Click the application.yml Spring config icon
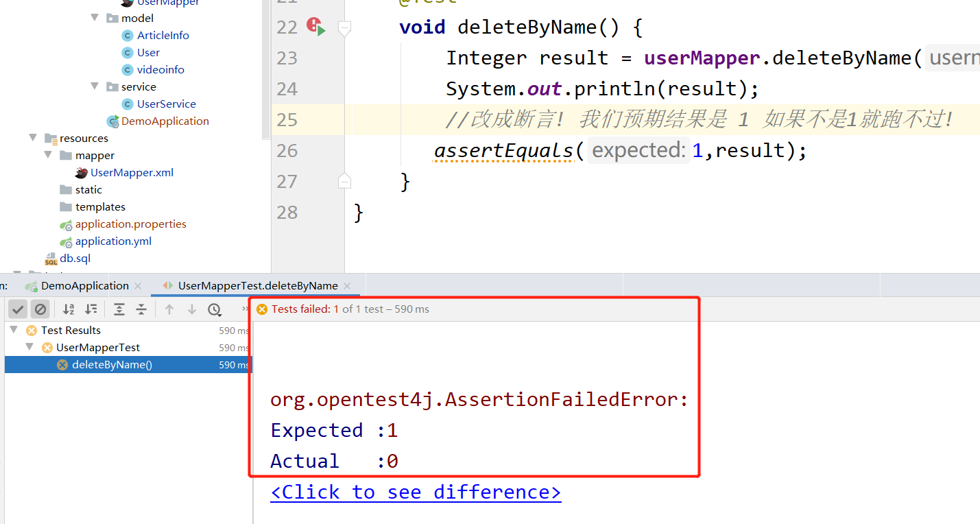The width and height of the screenshot is (980, 524). click(x=66, y=241)
